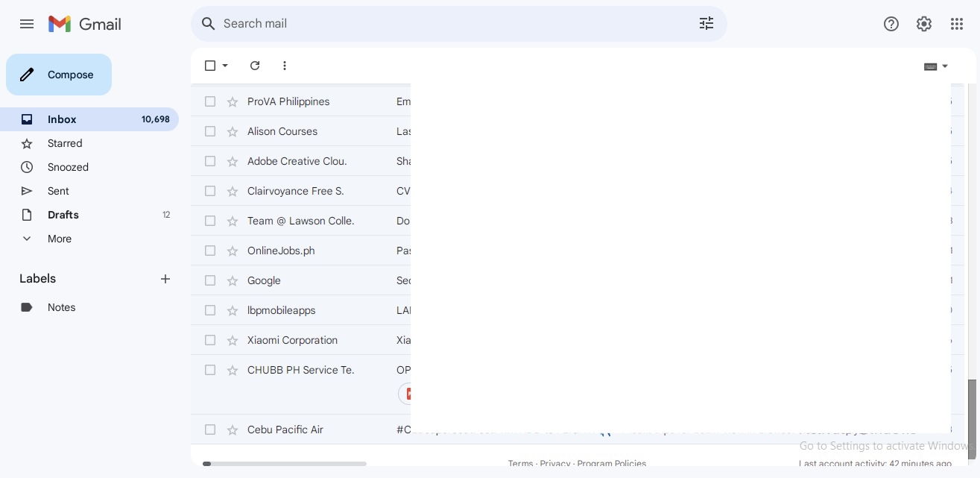Open the Terms link in footer
This screenshot has height=478, width=980.
point(520,464)
